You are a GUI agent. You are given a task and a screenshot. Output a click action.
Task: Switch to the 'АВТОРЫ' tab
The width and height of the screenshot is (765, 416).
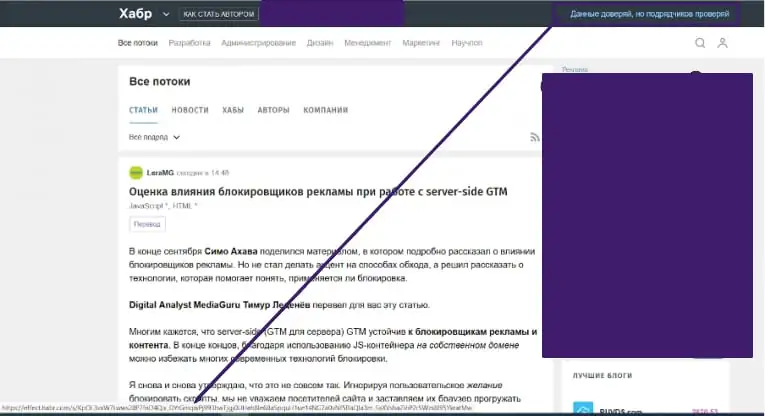click(x=274, y=110)
